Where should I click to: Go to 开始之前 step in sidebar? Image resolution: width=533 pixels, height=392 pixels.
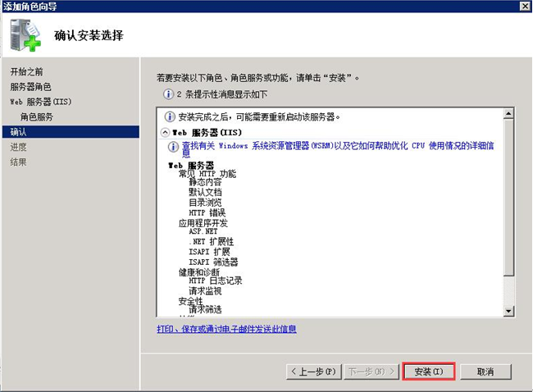pos(27,72)
